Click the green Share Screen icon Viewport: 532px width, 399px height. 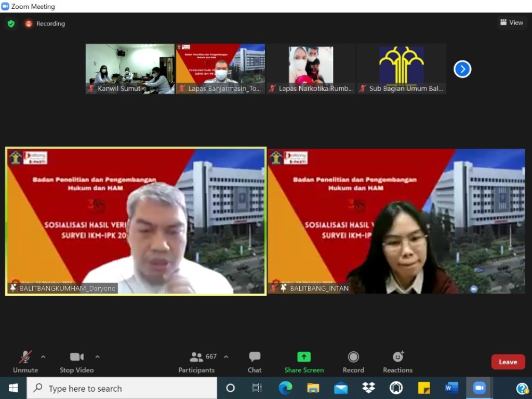304,357
